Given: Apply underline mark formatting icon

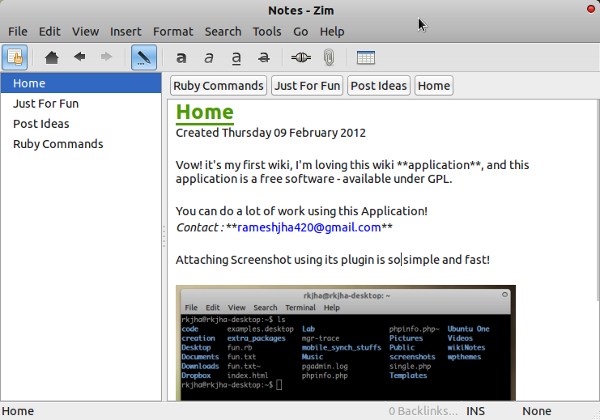Looking at the screenshot, I should [x=236, y=57].
